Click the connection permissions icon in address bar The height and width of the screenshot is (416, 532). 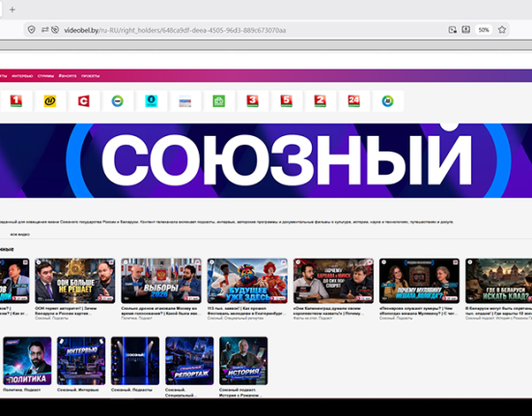tap(44, 30)
